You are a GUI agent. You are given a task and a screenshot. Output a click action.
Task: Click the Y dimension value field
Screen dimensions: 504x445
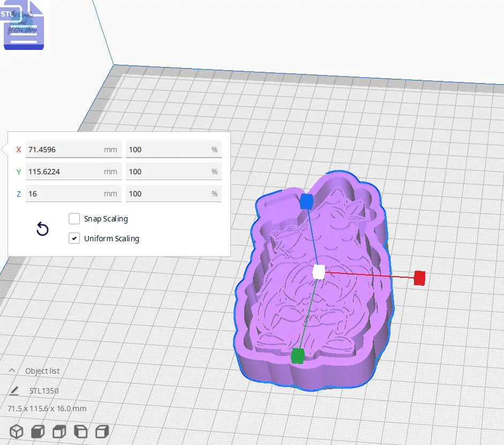73,171
